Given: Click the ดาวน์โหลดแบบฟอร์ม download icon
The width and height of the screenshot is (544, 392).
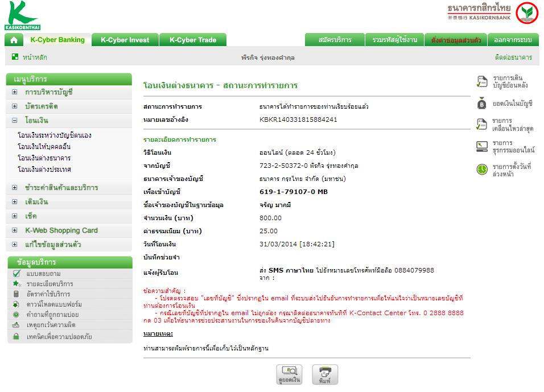Looking at the screenshot, I should click(x=16, y=304).
